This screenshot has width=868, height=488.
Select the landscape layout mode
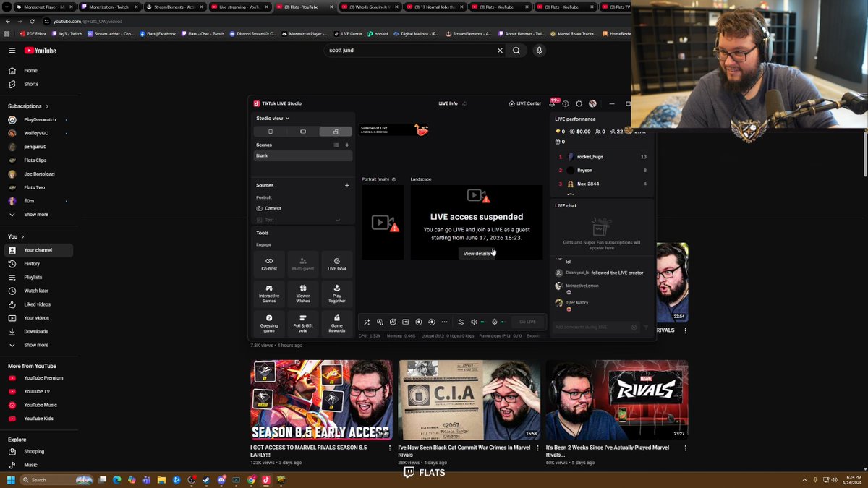(303, 132)
